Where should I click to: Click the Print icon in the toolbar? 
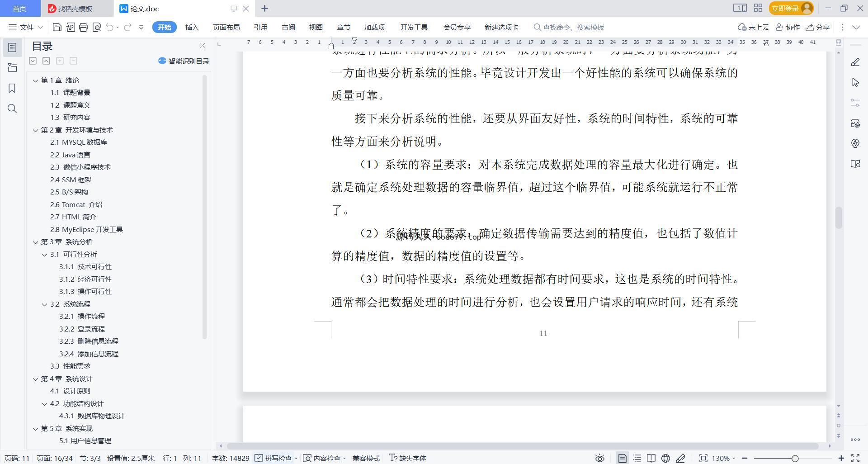coord(83,27)
